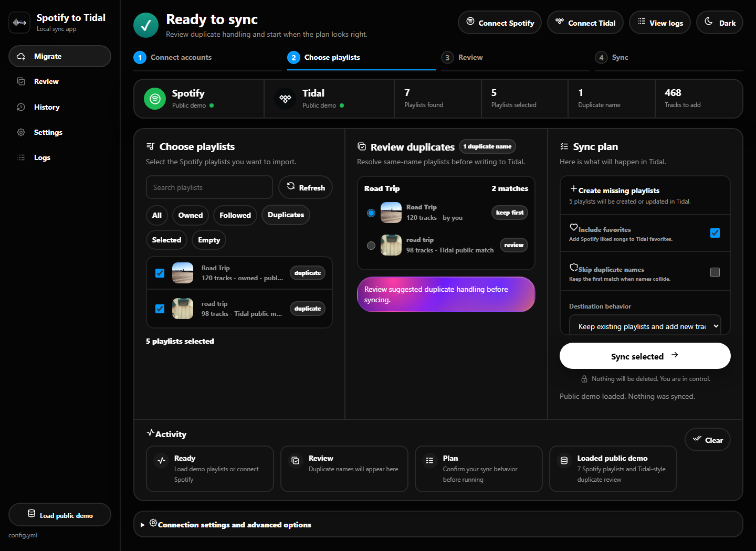
Task: Select the Road Trip by you radio button
Action: 371,213
